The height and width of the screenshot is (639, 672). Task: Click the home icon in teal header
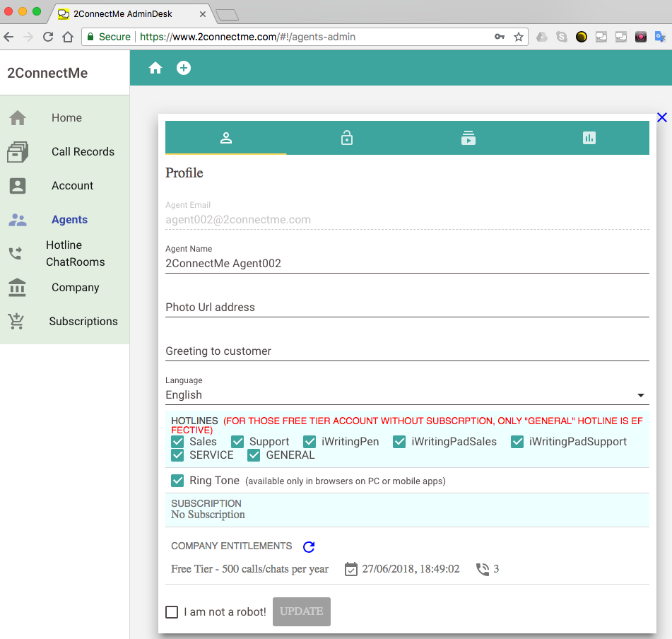pyautogui.click(x=155, y=68)
